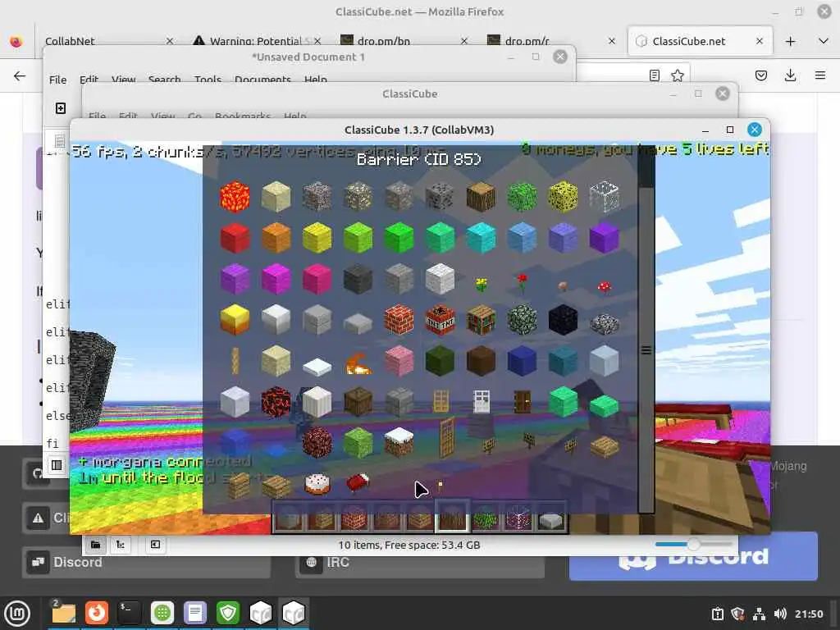Pick the red wool color block
Viewport: 840px width, 630px height.
pos(235,238)
